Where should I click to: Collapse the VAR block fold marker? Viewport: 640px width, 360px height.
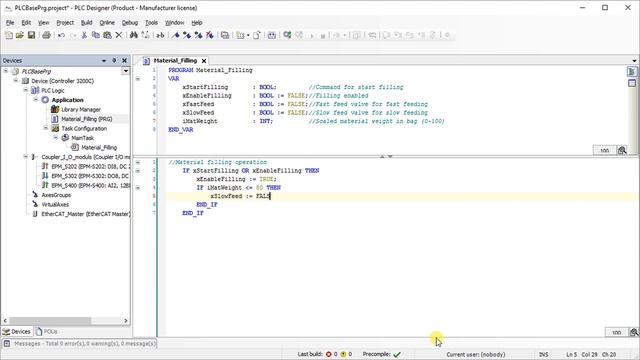pyautogui.click(x=138, y=79)
